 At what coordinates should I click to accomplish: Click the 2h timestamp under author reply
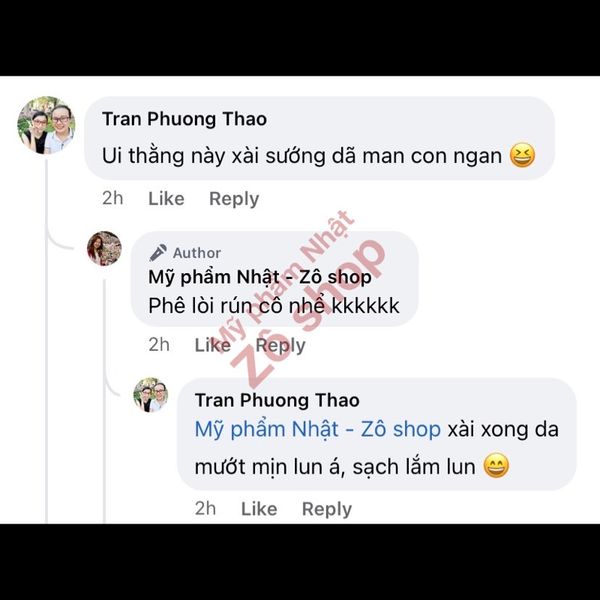159,345
